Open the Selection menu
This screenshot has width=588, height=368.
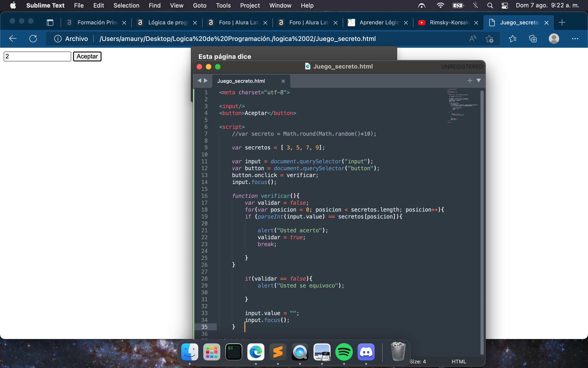(126, 5)
